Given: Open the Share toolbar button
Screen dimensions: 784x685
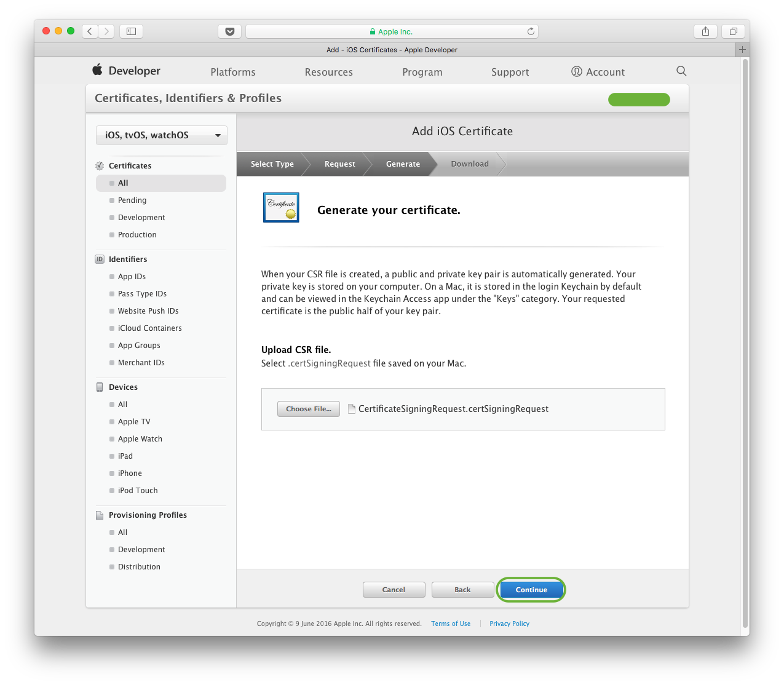Looking at the screenshot, I should tap(705, 31).
